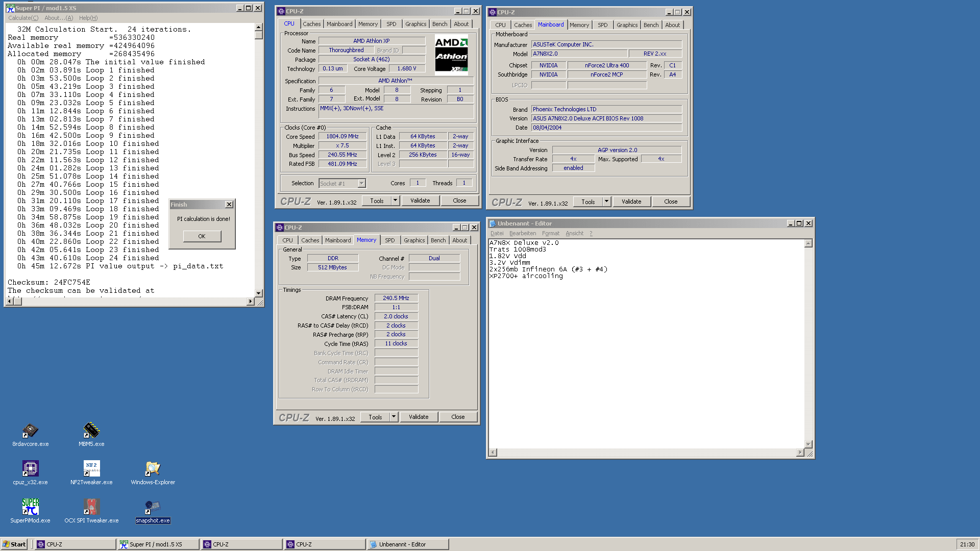Click CPU-Z CPU window title bar icon
980x551 pixels.
[x=281, y=11]
